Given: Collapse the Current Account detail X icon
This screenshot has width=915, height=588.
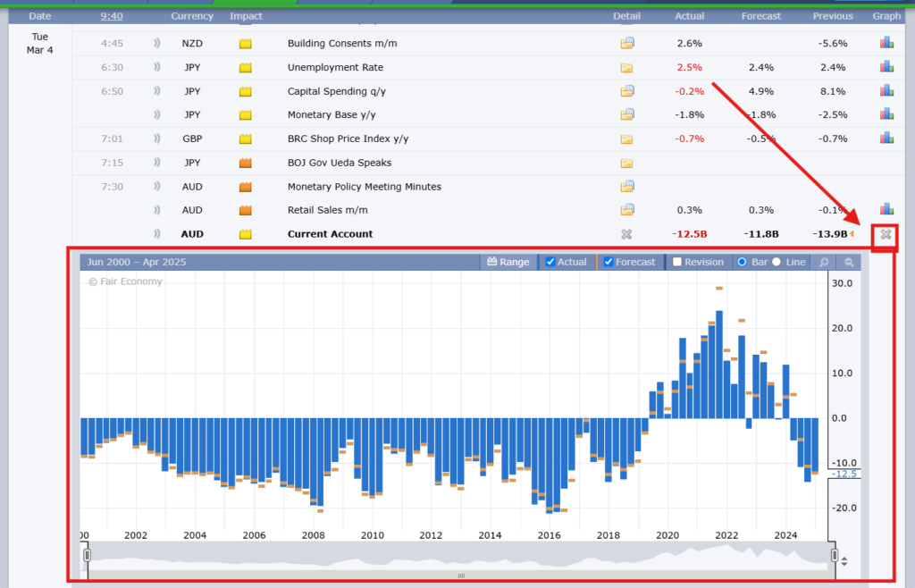Looking at the screenshot, I should click(626, 234).
